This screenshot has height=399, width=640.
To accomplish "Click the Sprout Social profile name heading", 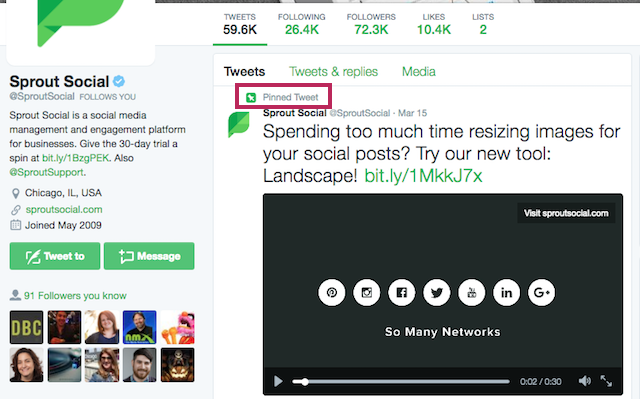I will point(59,82).
